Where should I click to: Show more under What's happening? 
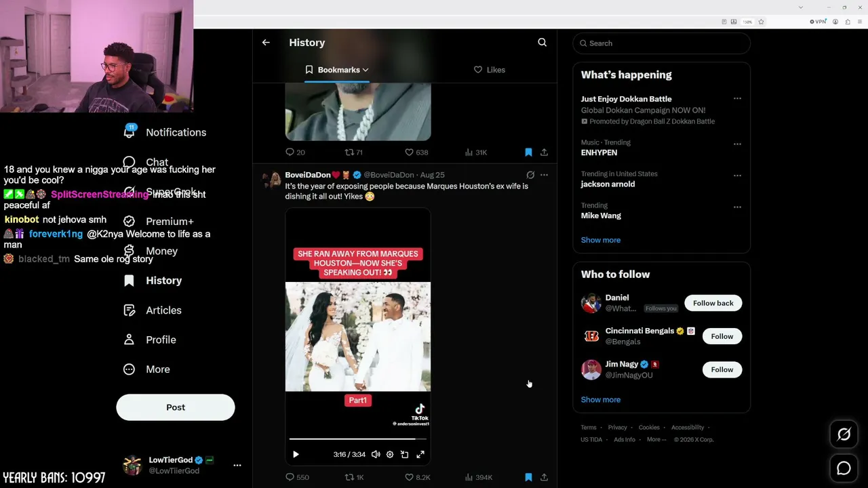point(601,240)
